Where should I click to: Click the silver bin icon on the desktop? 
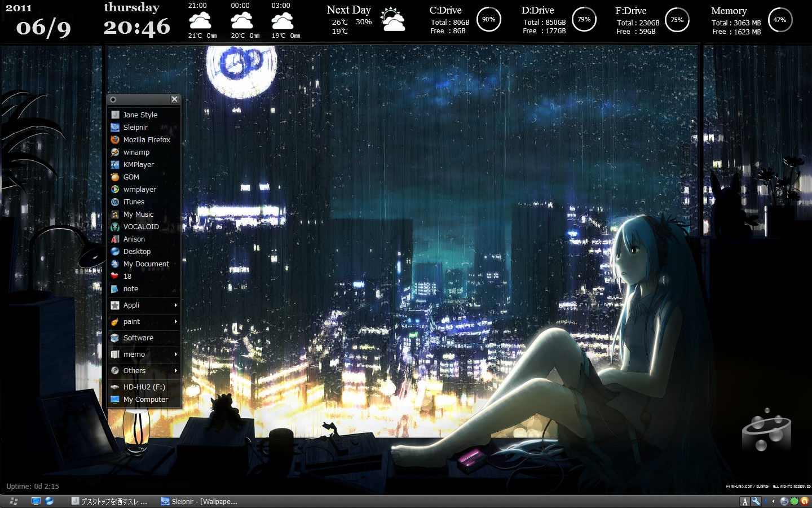[x=766, y=430]
